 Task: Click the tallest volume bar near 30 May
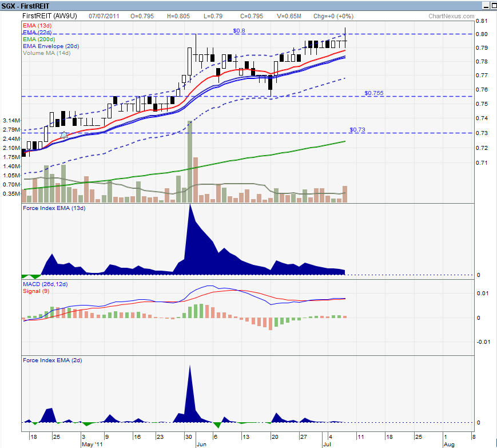[189, 161]
